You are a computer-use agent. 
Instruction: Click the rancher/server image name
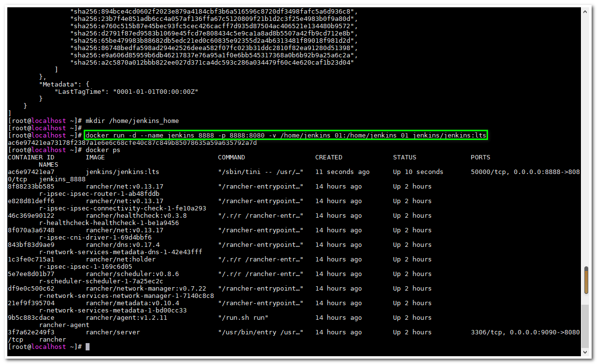pyautogui.click(x=113, y=332)
